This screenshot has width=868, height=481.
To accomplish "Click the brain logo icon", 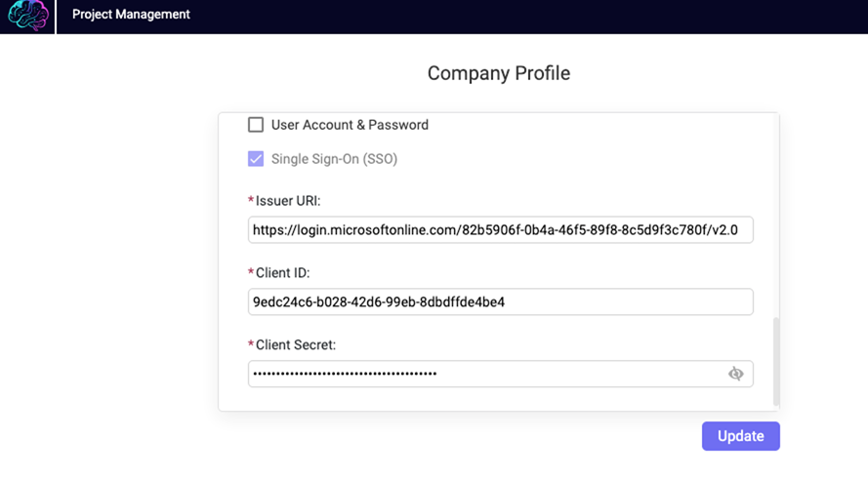I will 28,15.
